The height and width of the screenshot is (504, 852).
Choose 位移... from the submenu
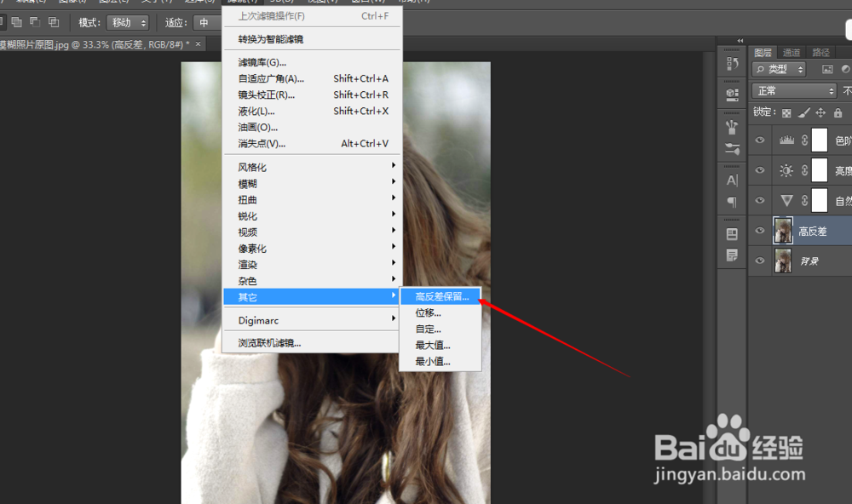point(440,312)
